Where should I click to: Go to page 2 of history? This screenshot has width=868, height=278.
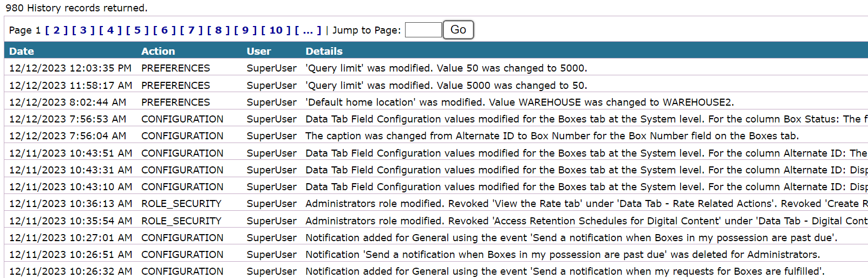pos(56,30)
